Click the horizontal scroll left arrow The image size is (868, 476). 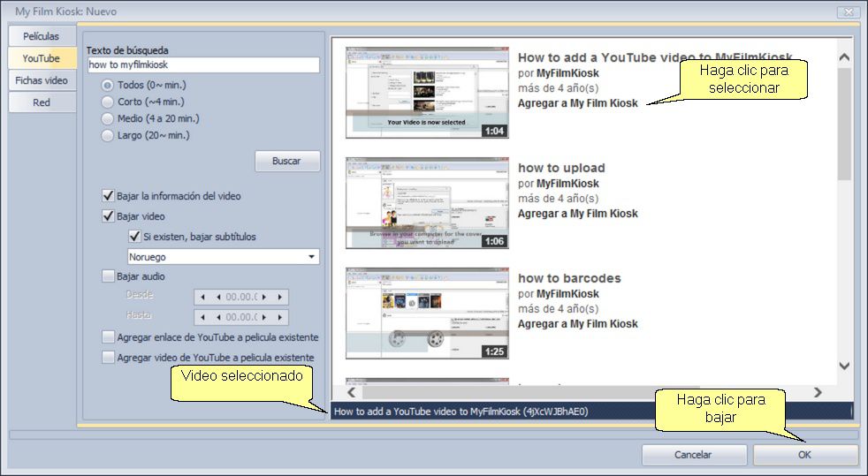click(x=352, y=392)
